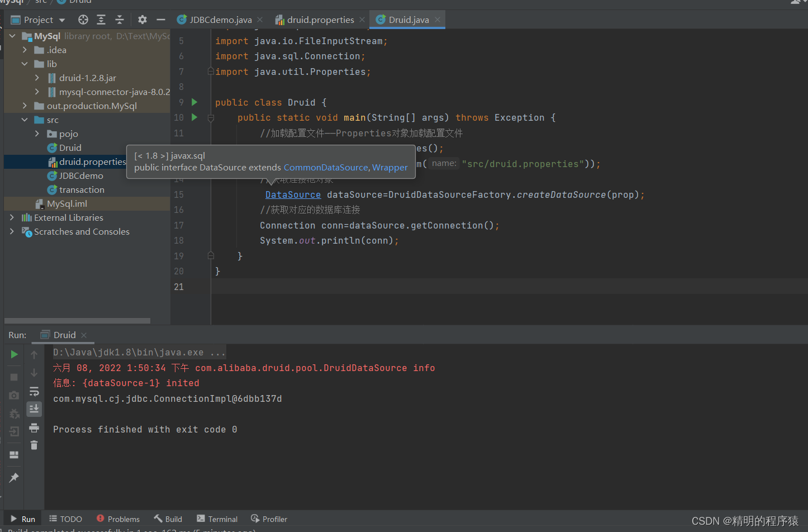Close the JDBCdemo.java tab
Image resolution: width=808 pixels, height=532 pixels.
point(260,20)
